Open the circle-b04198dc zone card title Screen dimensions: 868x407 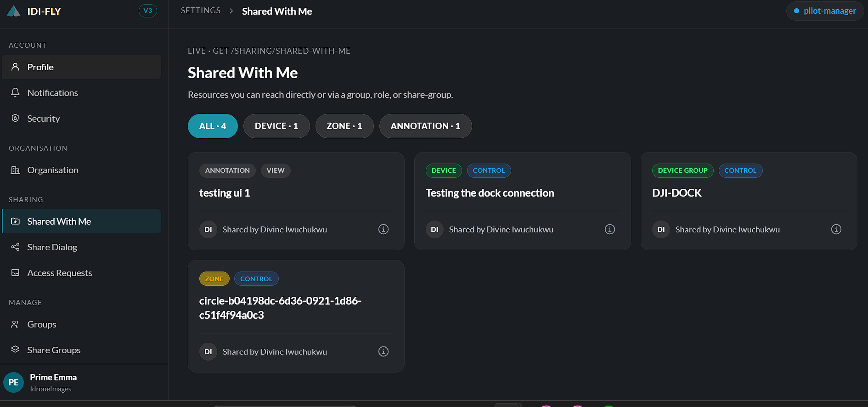pyautogui.click(x=280, y=308)
